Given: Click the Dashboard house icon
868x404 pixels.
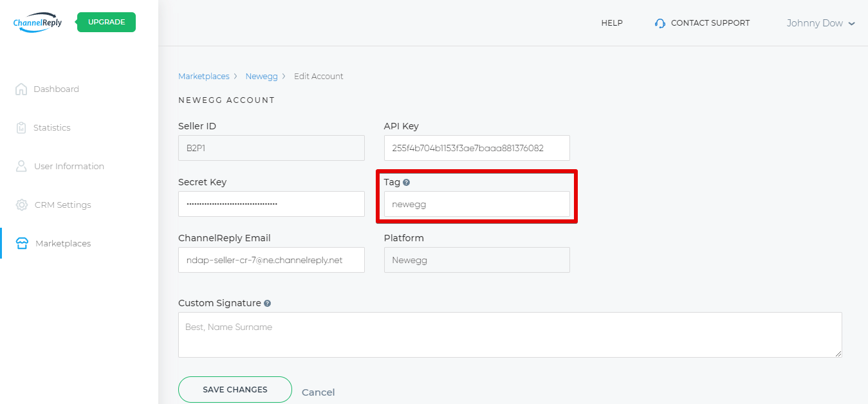Looking at the screenshot, I should point(21,89).
